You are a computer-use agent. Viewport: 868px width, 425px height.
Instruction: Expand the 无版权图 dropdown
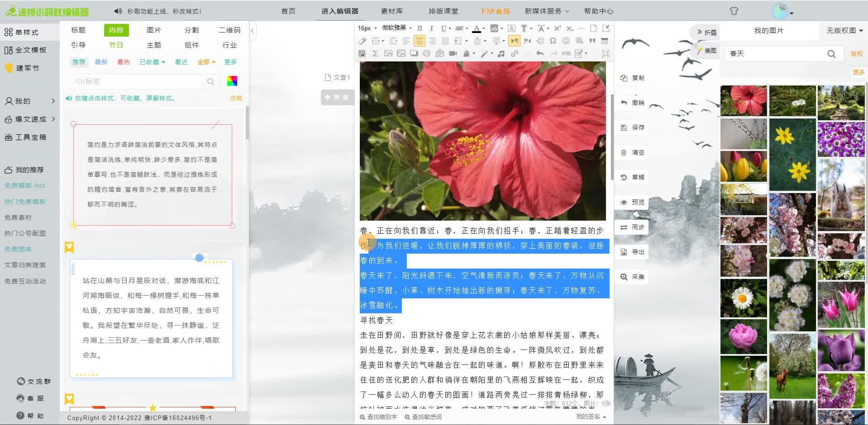(844, 31)
